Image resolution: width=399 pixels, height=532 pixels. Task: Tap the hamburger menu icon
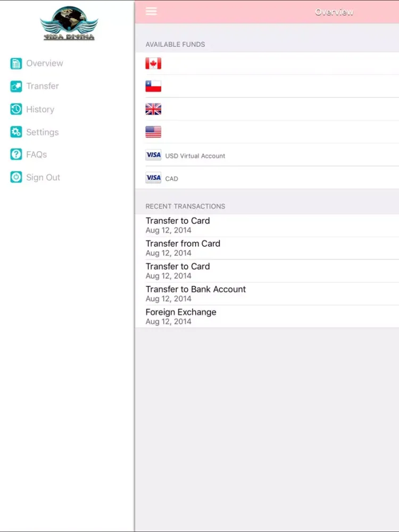tap(151, 11)
